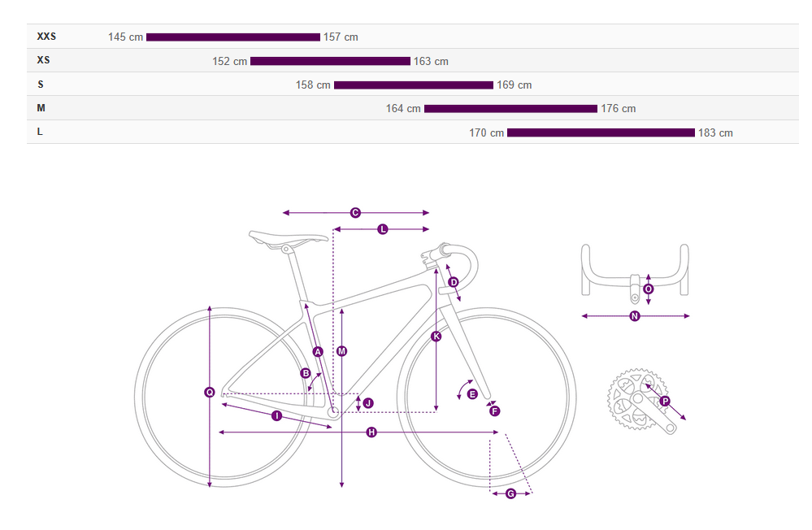
Task: Select the O marker on the stem
Action: (x=648, y=289)
